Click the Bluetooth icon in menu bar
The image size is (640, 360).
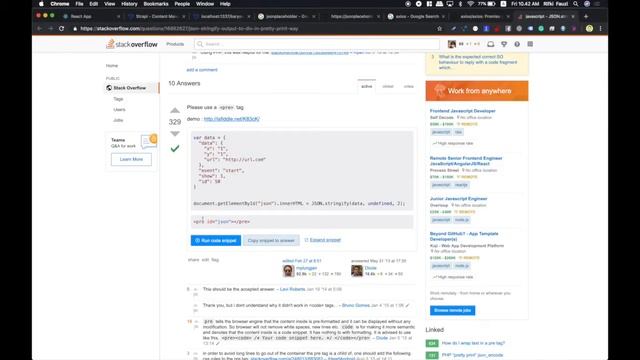tap(460, 4)
